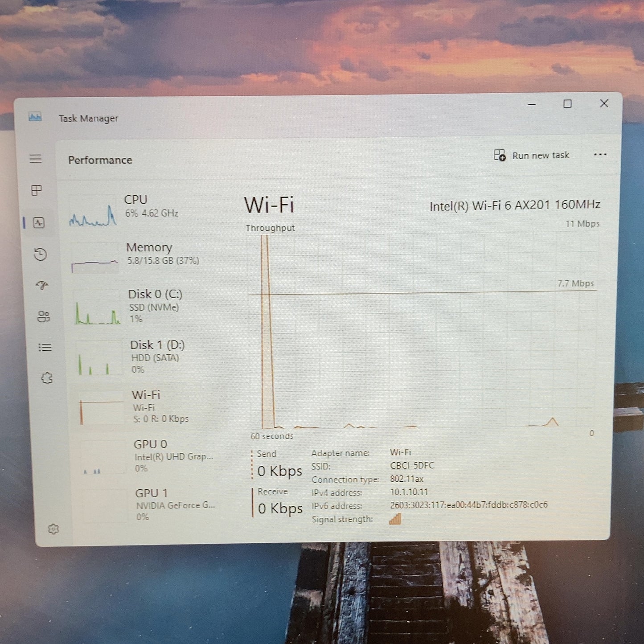
Task: Open the Startup apps icon
Action: pos(42,285)
